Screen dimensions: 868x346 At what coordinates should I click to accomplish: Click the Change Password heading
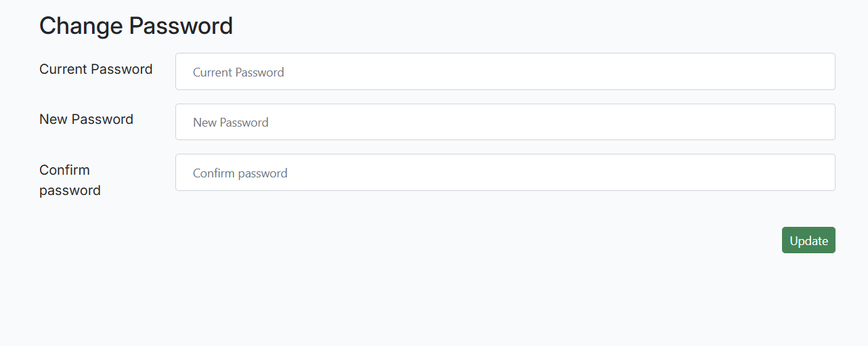click(136, 26)
